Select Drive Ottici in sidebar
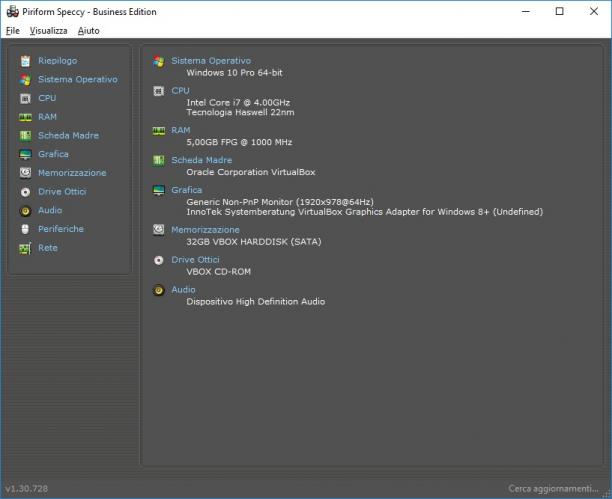 (62, 192)
